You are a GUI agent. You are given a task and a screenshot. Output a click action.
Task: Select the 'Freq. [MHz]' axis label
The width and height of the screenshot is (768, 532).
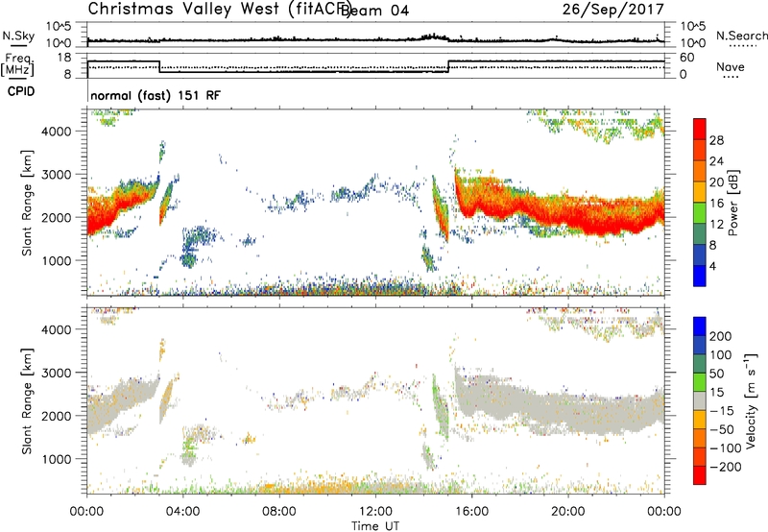(x=18, y=65)
